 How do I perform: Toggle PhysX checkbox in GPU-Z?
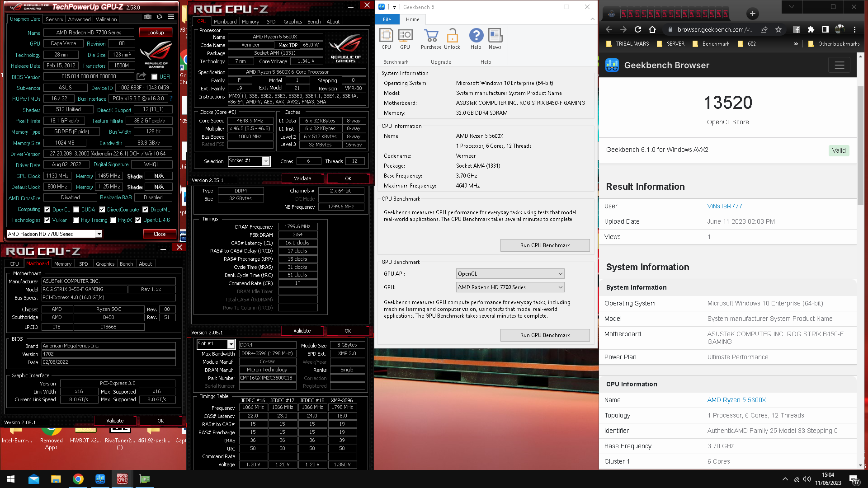(x=113, y=220)
